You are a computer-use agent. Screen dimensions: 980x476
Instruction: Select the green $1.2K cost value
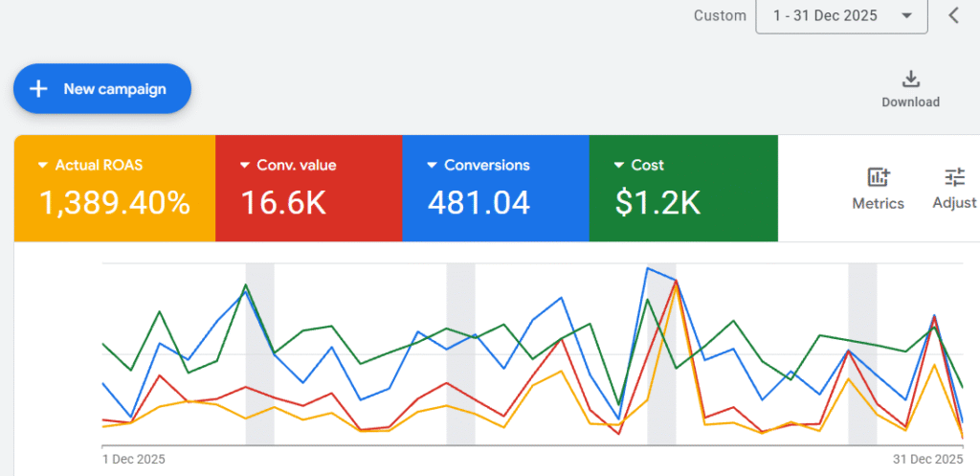[657, 202]
